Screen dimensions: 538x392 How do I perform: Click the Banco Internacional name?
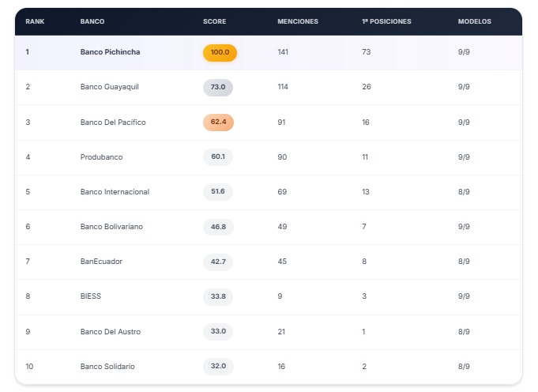click(x=115, y=192)
